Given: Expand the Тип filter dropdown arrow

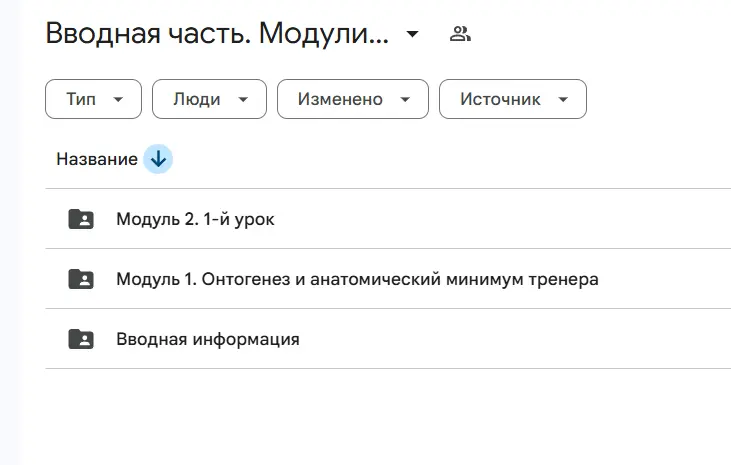Looking at the screenshot, I should coord(120,99).
